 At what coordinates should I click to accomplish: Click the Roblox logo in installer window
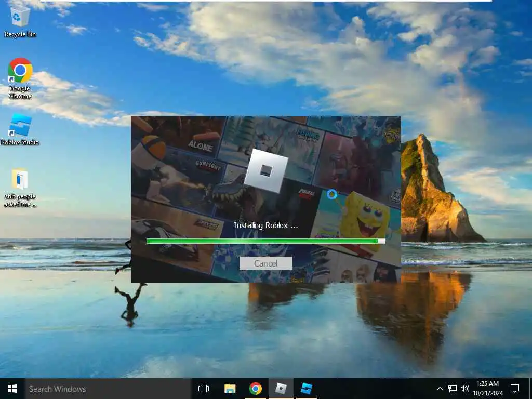coord(265,170)
